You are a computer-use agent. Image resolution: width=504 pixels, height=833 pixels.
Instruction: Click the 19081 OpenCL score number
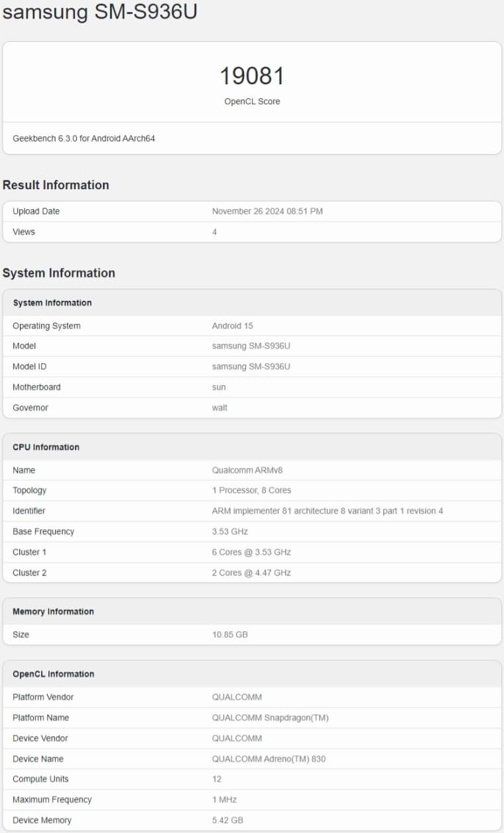(x=252, y=76)
